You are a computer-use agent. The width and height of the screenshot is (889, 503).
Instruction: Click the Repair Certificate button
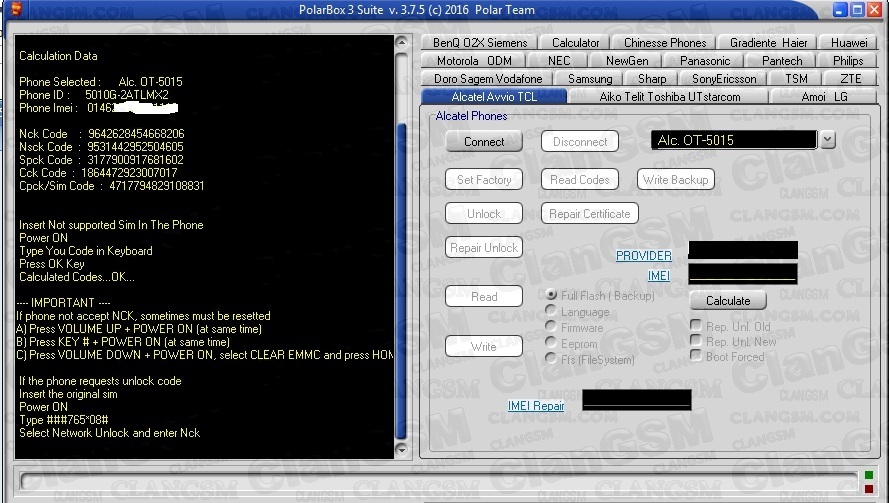coord(590,214)
